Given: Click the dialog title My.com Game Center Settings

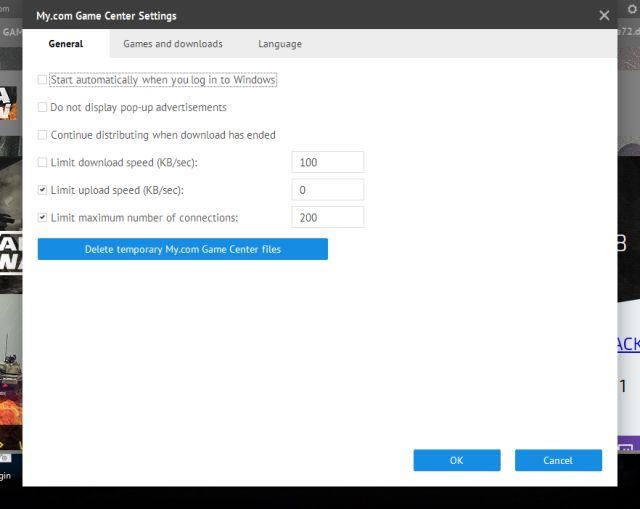Looking at the screenshot, I should pos(106,16).
